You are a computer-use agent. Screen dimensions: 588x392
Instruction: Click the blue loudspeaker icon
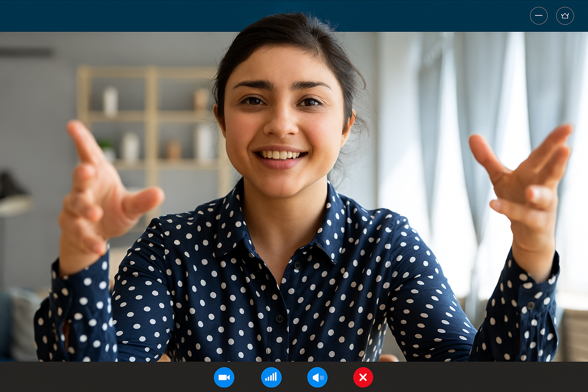[x=317, y=377]
